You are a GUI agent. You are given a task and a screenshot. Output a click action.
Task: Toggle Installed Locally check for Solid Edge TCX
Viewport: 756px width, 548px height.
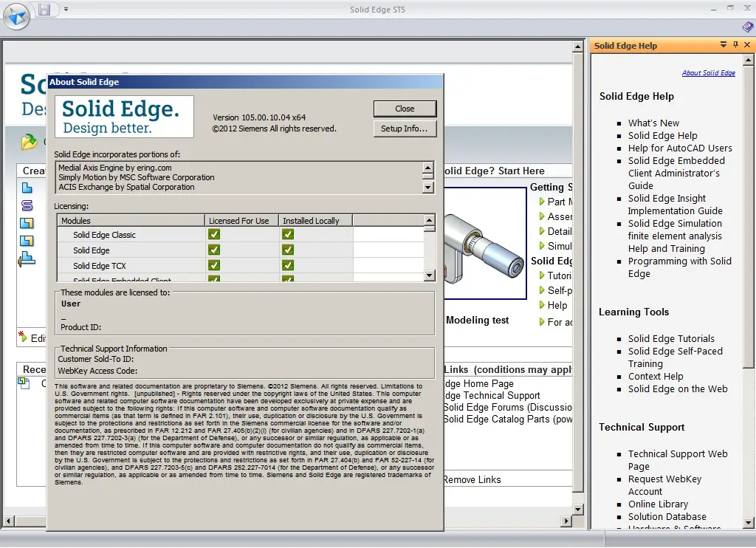coord(288,265)
